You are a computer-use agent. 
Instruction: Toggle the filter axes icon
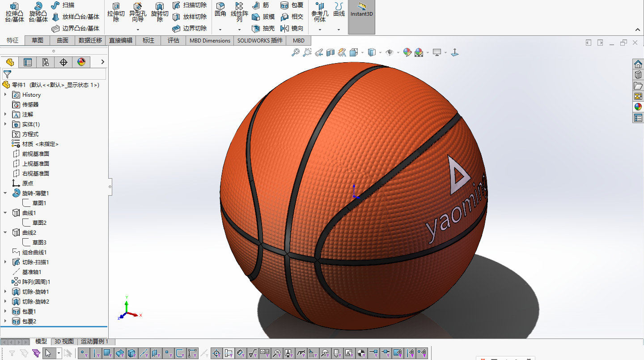pyautogui.click(x=144, y=354)
